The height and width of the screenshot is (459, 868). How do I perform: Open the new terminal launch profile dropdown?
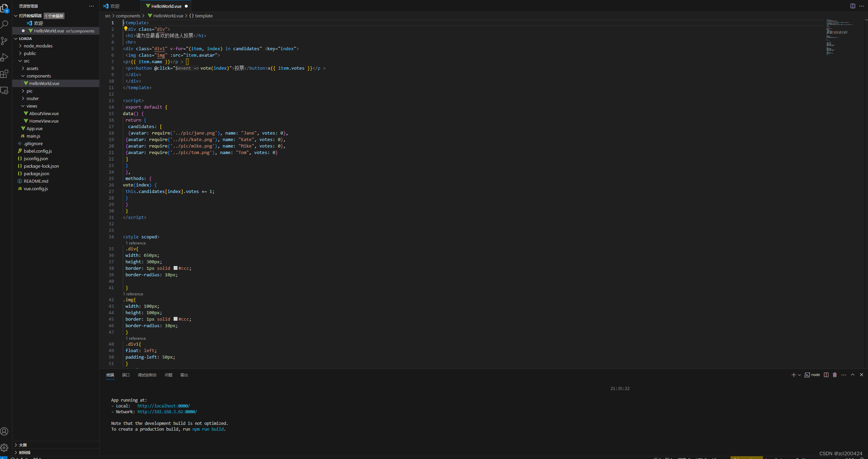(799, 375)
